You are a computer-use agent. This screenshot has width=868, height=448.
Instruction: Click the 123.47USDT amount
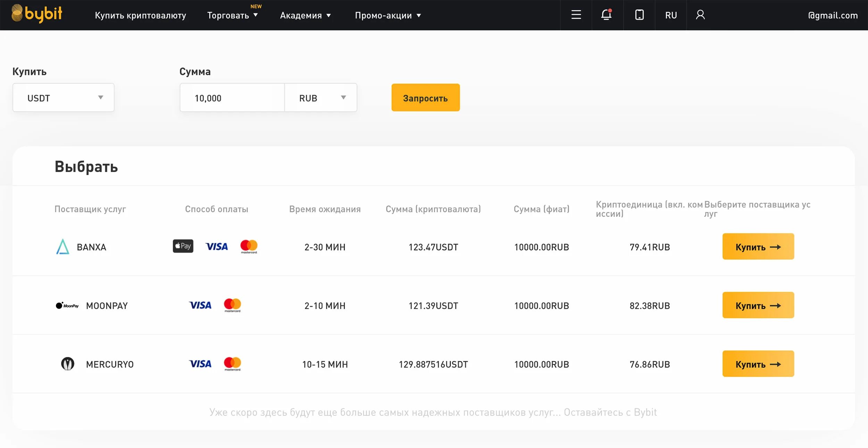[x=433, y=247]
